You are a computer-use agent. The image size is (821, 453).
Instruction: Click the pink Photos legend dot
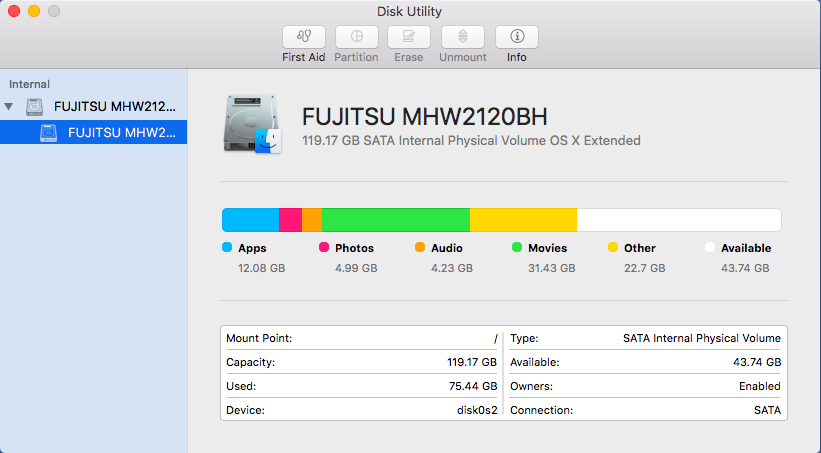324,247
